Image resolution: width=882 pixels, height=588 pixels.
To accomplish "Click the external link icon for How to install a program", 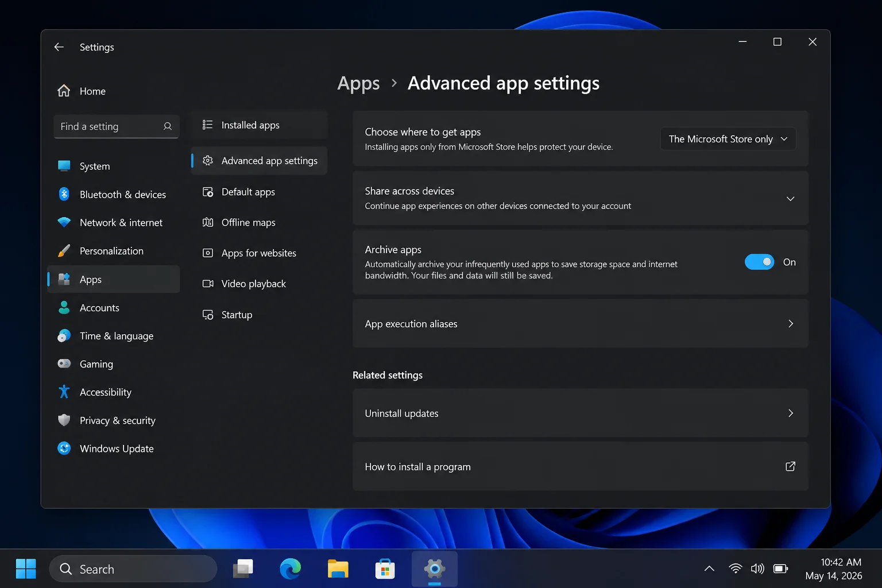I will click(790, 466).
